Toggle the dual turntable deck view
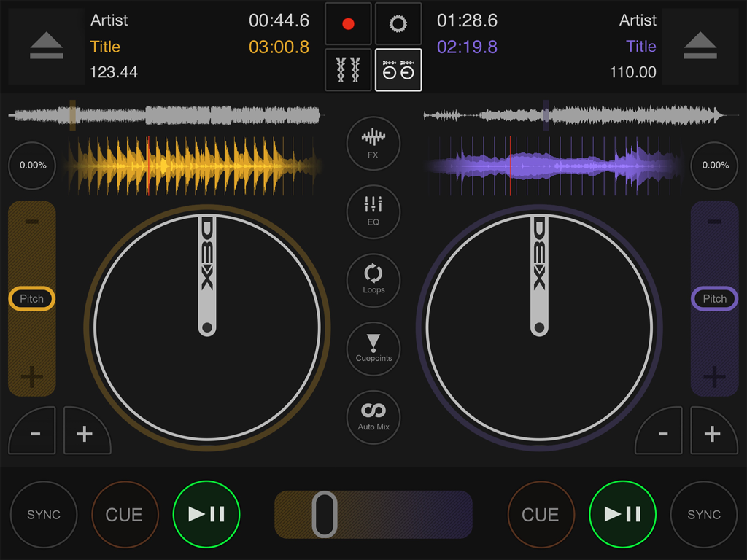The image size is (747, 560). 398,70
